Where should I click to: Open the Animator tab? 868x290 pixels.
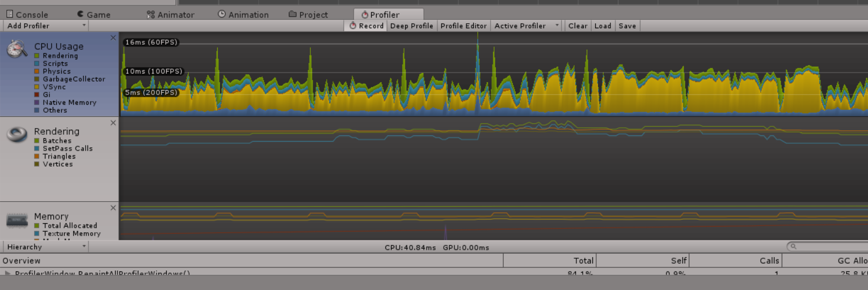click(x=170, y=15)
